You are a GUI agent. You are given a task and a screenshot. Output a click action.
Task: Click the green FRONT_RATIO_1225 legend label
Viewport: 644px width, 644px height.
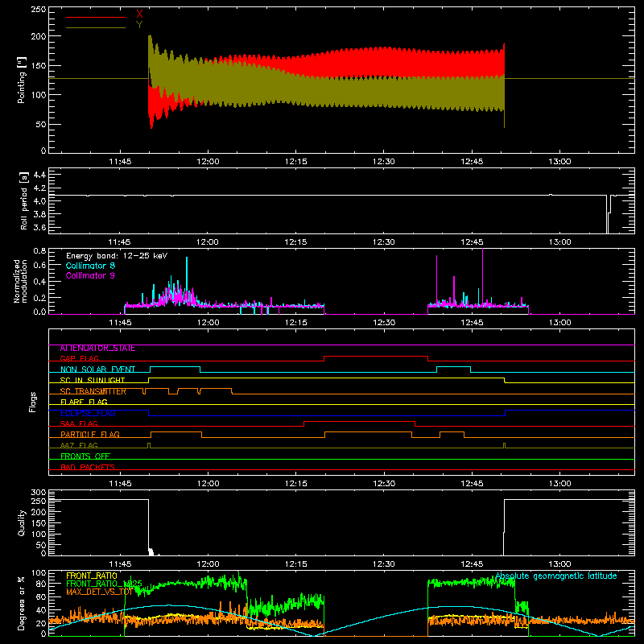coord(104,584)
